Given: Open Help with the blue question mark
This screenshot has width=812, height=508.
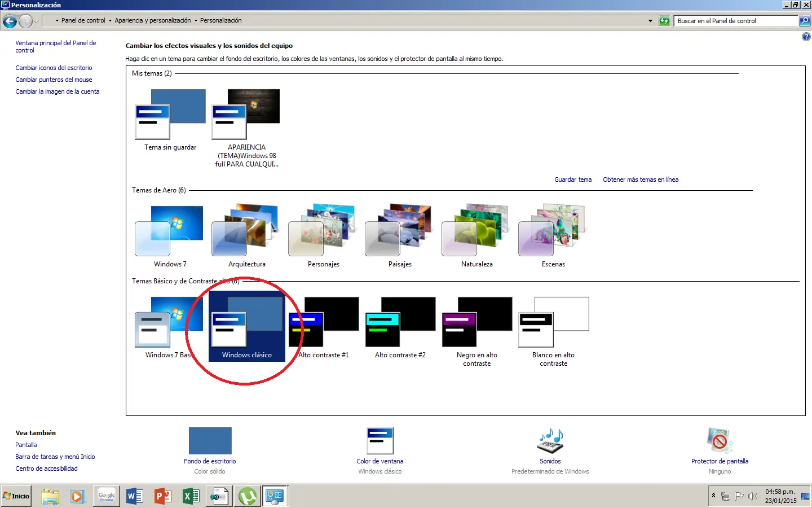Looking at the screenshot, I should pos(806,37).
